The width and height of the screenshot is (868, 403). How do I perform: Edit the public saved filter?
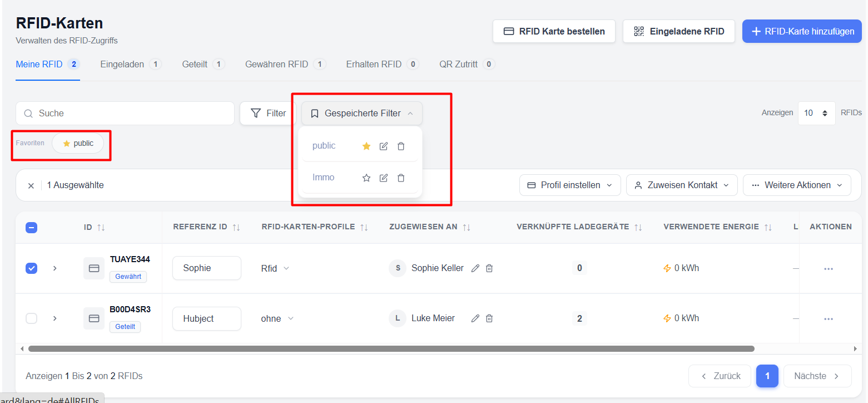[384, 146]
